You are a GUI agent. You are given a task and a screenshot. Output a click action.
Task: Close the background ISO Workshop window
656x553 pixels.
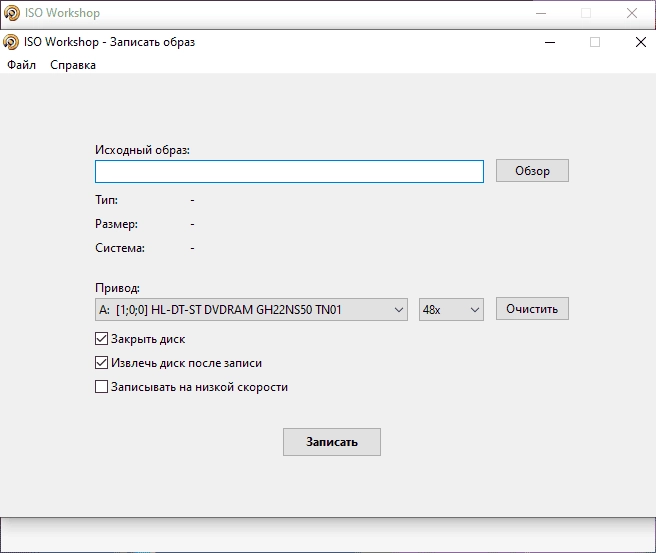point(632,13)
